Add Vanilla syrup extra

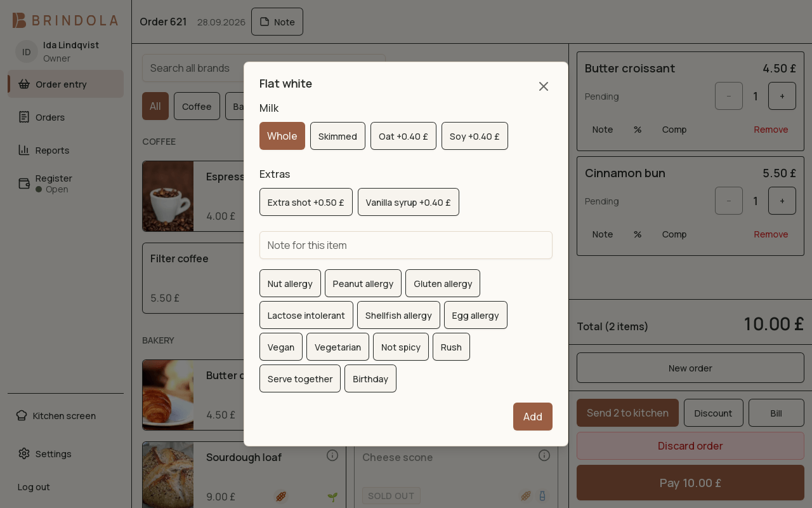(409, 202)
